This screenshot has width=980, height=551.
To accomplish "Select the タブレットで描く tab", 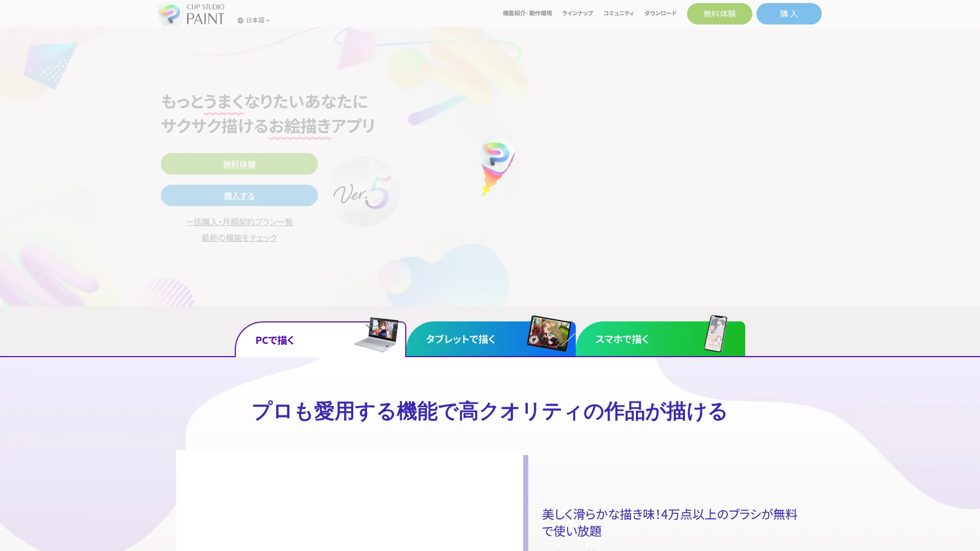I will click(491, 339).
